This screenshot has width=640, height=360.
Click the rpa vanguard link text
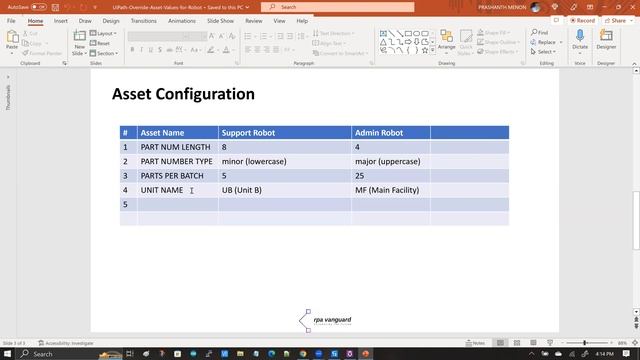332,320
